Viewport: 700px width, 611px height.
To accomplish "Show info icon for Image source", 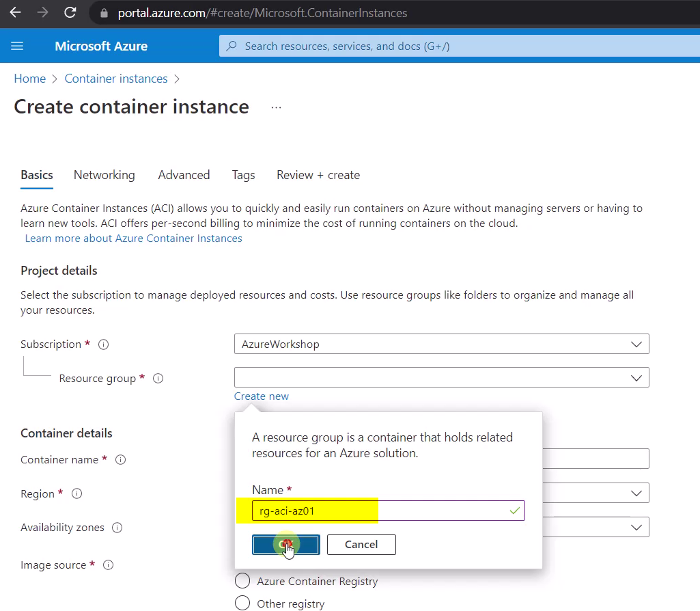I will tap(108, 565).
